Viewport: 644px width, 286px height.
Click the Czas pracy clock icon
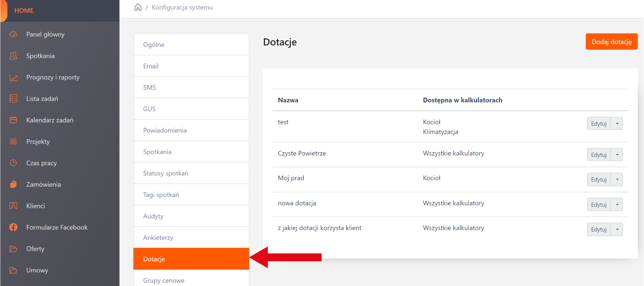pyautogui.click(x=13, y=163)
